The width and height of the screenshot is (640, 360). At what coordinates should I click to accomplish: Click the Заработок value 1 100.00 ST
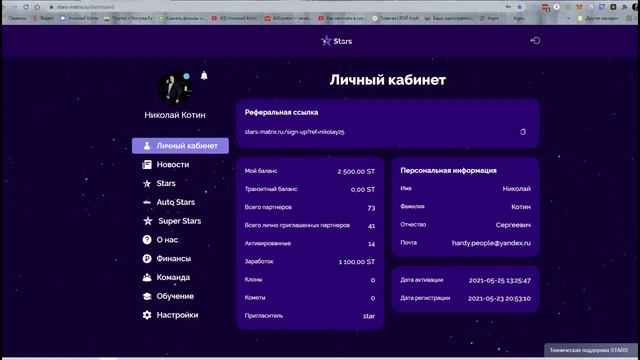pos(357,262)
